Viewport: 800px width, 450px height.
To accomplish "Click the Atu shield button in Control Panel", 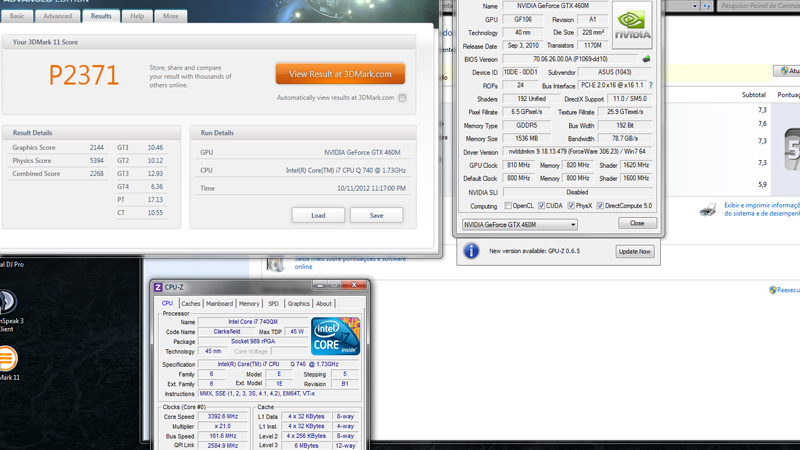I will pyautogui.click(x=787, y=71).
